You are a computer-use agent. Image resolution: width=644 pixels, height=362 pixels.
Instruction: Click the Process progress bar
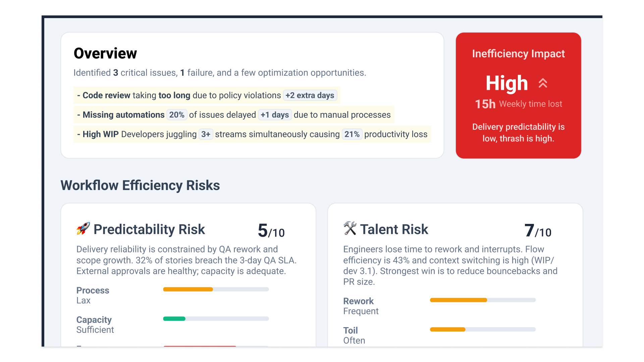[216, 289]
